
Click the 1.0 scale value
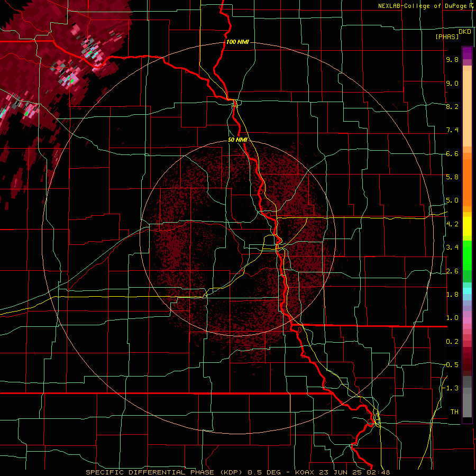[x=452, y=317]
